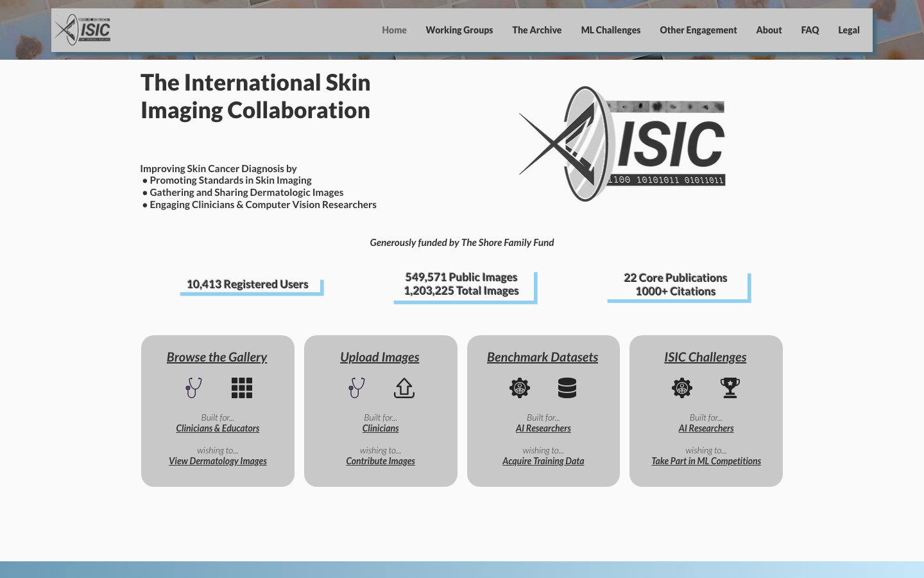Click the AI Researchers link in Benchmark Datasets
This screenshot has height=578, width=924.
tap(543, 428)
